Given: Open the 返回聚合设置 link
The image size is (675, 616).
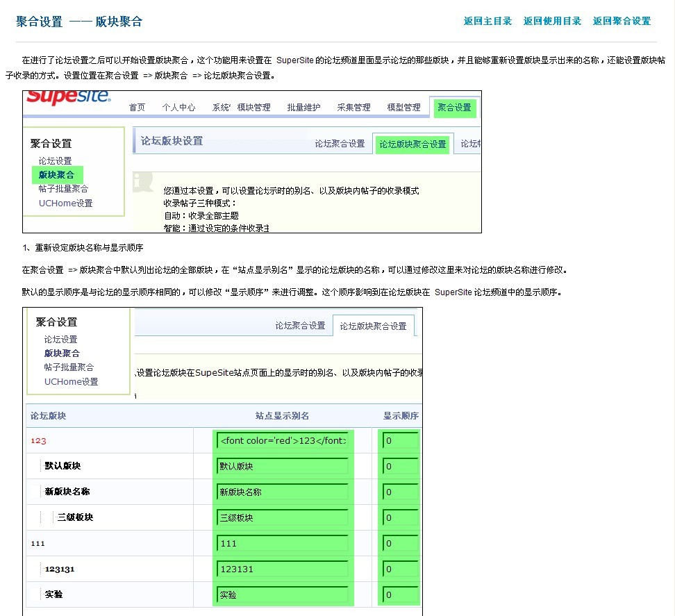Looking at the screenshot, I should tap(622, 21).
